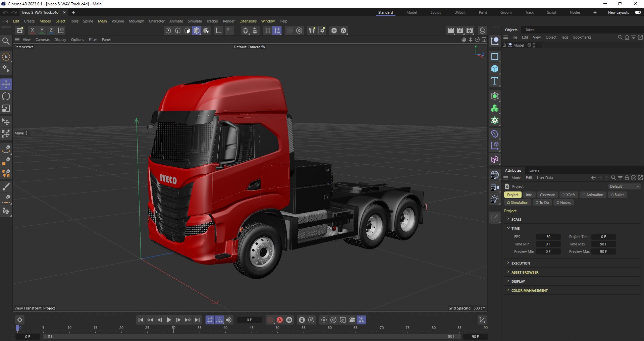Go to start of animation
Image resolution: width=644 pixels, height=341 pixels.
[x=141, y=320]
